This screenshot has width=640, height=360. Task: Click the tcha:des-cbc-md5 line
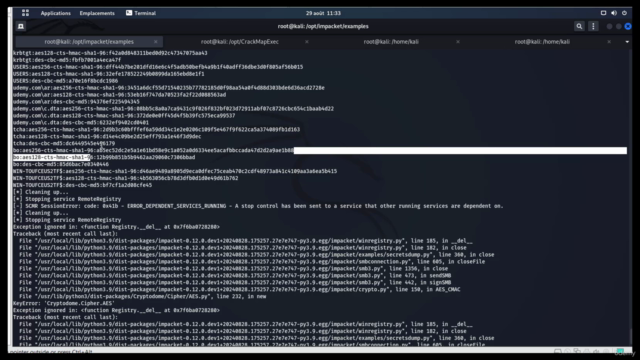point(64,143)
